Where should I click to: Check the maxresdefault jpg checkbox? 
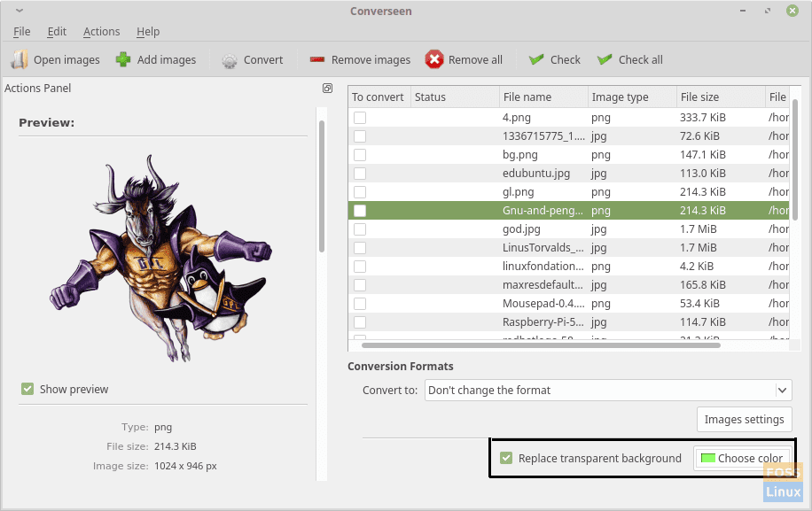point(360,285)
